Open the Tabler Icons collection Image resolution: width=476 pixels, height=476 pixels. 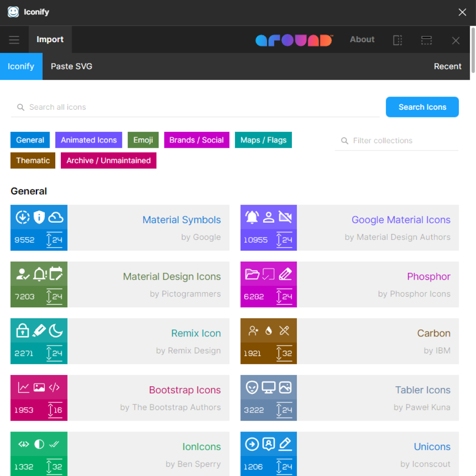pos(350,398)
